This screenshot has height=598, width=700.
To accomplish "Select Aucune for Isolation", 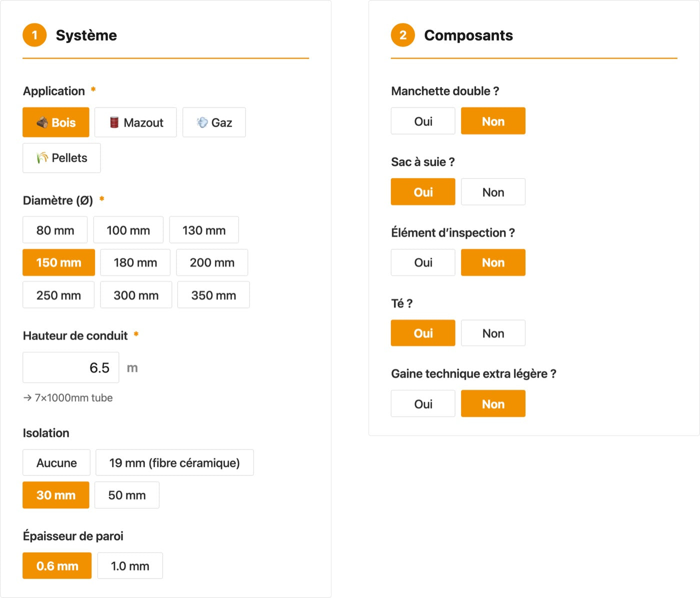I will coord(56,463).
